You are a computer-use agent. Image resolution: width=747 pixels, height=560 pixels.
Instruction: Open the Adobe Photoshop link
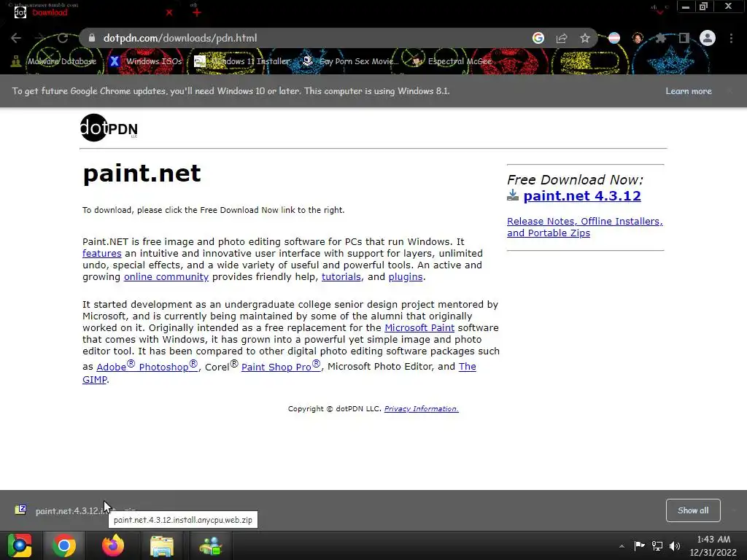[147, 366]
